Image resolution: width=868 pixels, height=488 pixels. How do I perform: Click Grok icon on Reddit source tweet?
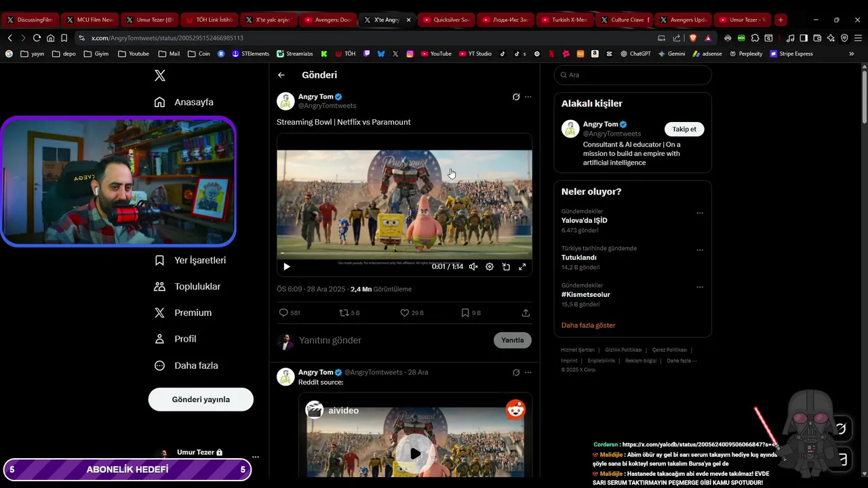(516, 372)
